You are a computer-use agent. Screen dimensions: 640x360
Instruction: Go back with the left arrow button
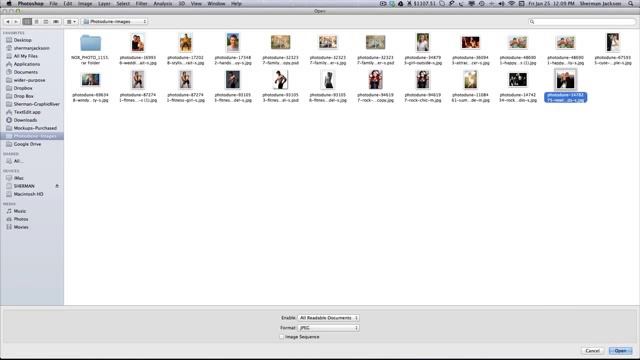click(x=8, y=22)
